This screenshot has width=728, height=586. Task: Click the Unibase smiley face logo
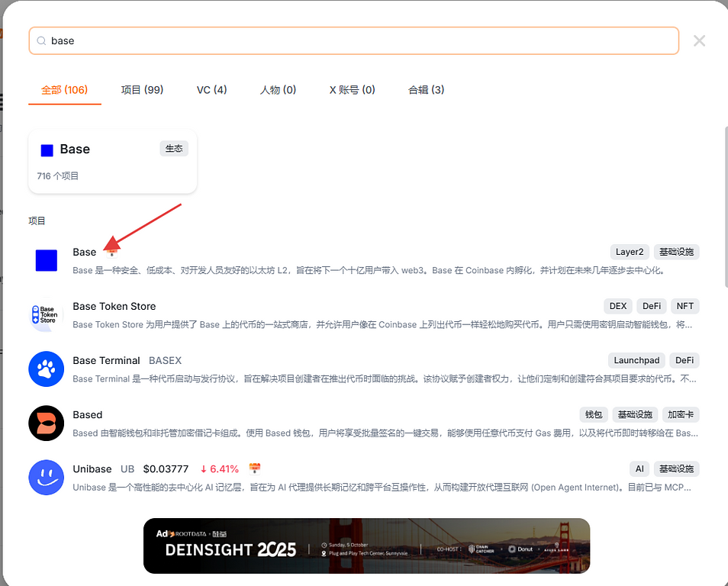[47, 478]
